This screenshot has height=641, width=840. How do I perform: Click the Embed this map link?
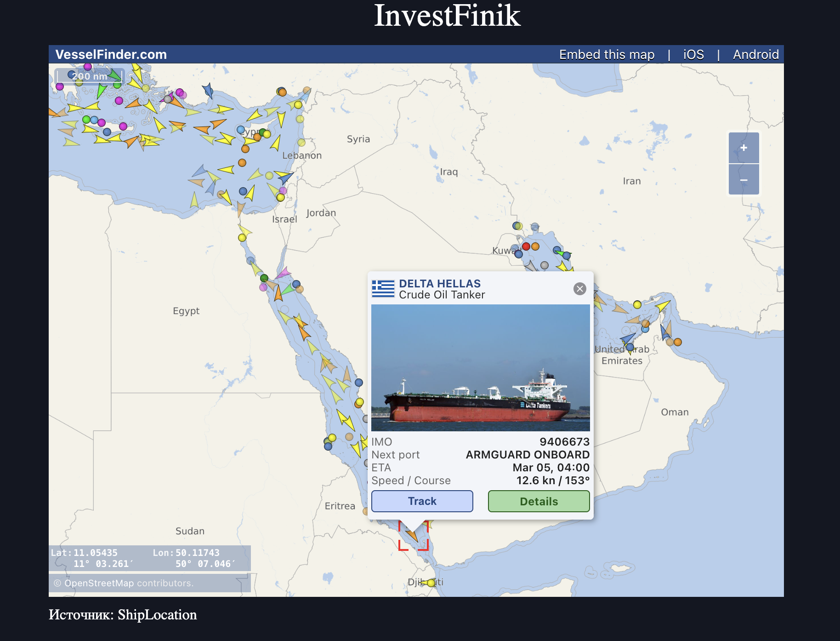pos(607,55)
